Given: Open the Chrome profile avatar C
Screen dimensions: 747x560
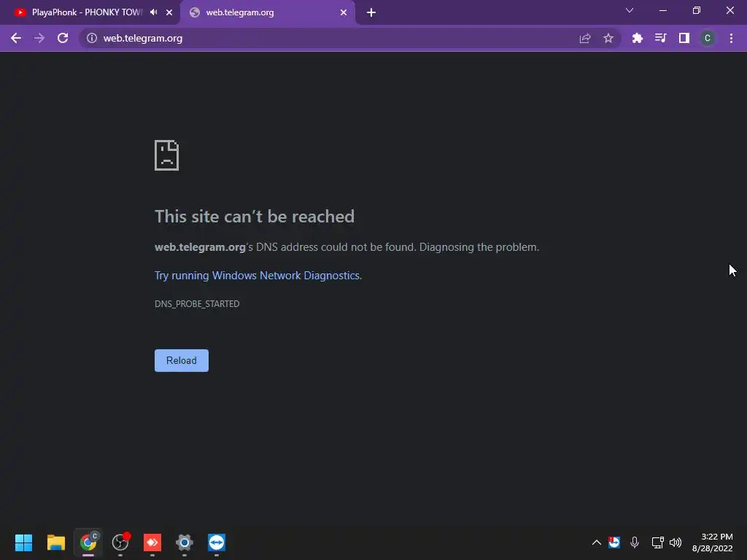Looking at the screenshot, I should coord(708,38).
